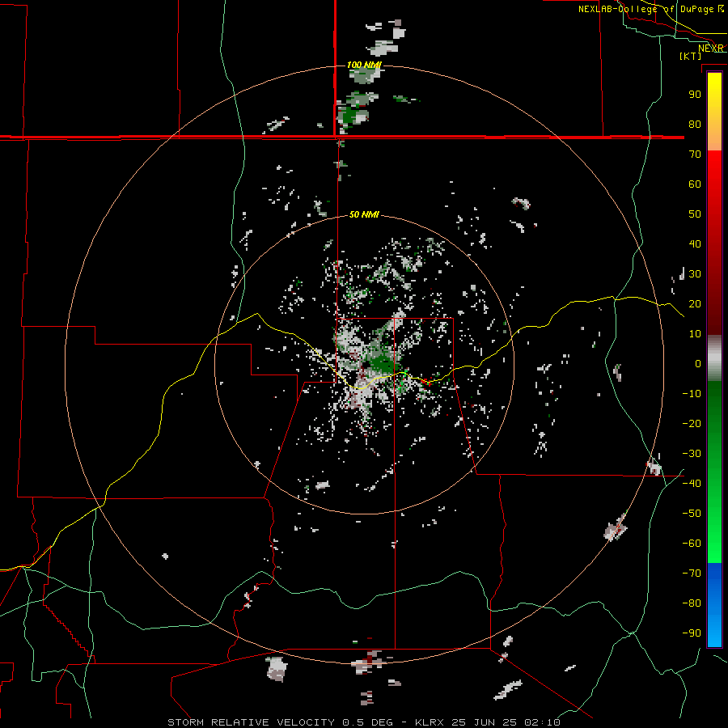Click the -40 value on velocity scale

[x=692, y=484]
